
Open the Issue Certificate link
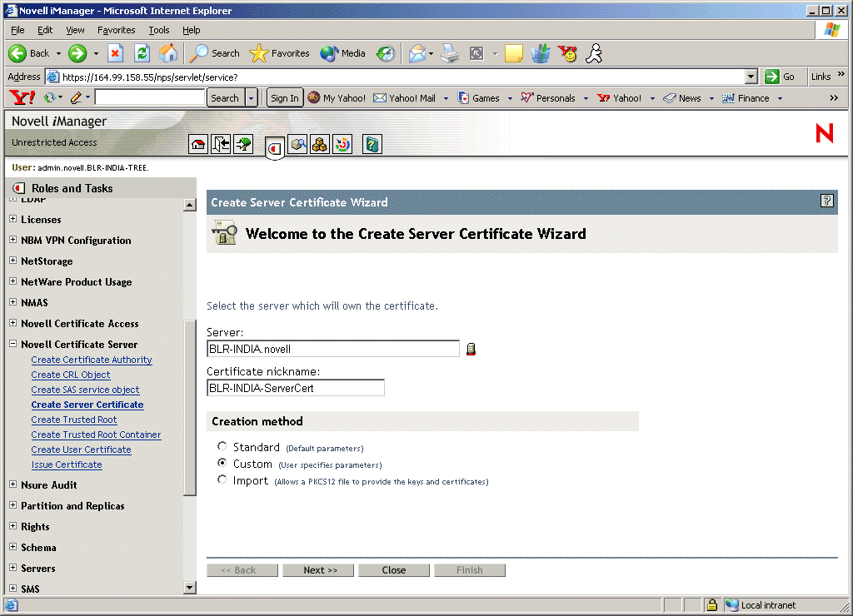click(x=67, y=464)
